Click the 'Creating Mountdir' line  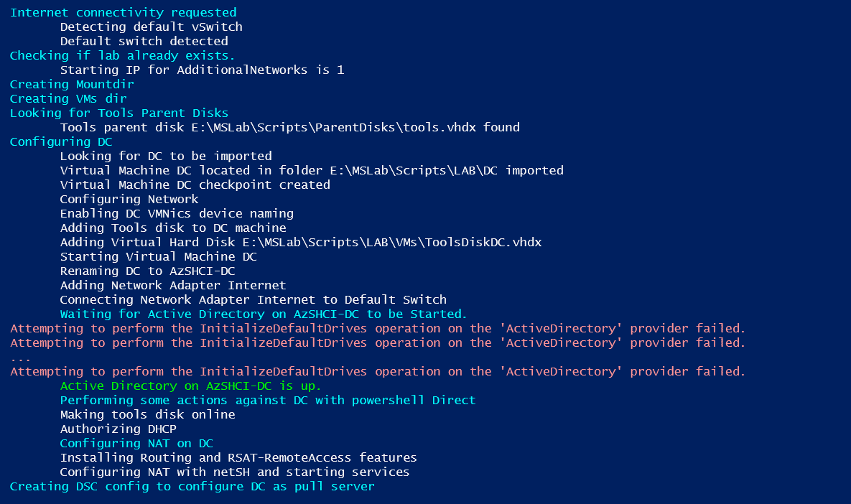pos(72,84)
